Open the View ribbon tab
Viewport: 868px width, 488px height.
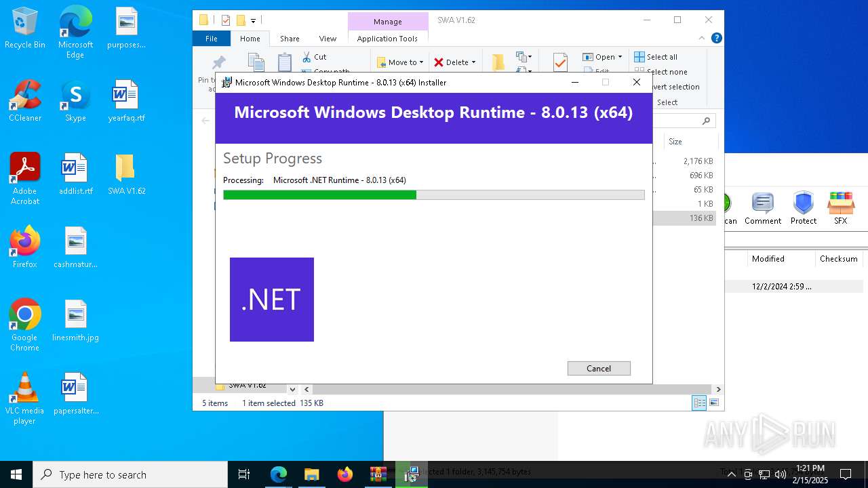[x=328, y=39]
